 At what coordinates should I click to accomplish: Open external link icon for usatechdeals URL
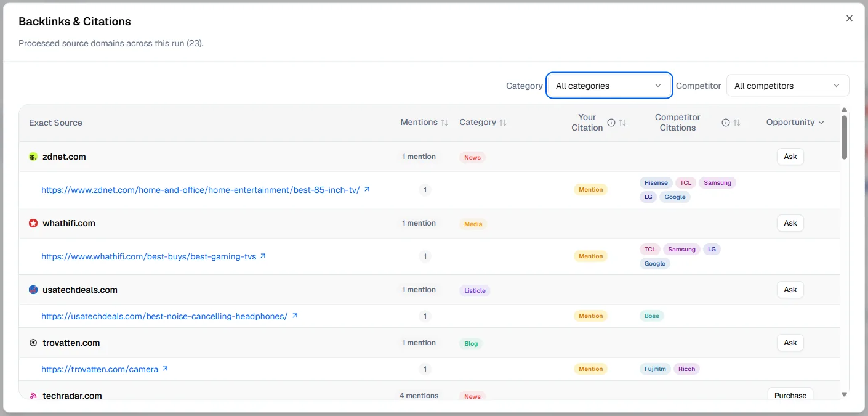point(294,316)
